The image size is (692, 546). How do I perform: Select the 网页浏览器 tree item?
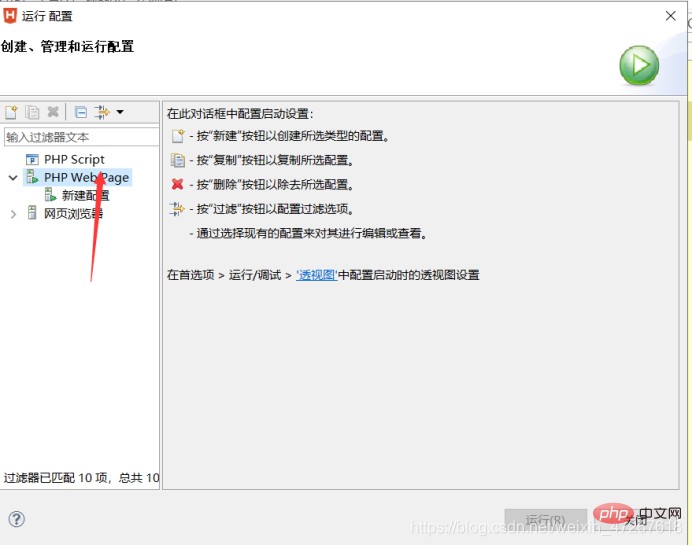73,214
